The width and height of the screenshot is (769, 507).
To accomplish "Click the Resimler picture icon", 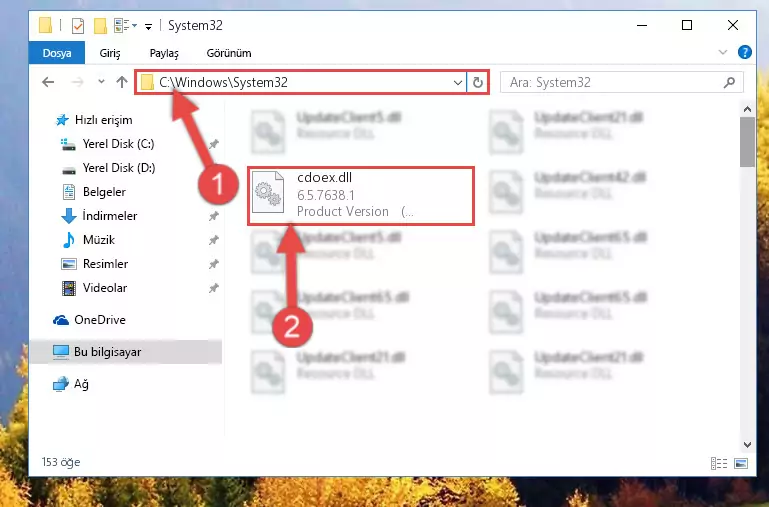I will coord(69,264).
